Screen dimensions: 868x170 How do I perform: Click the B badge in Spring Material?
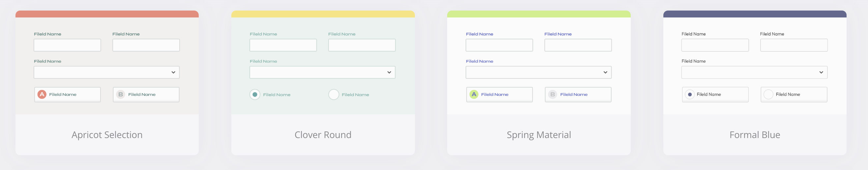coord(553,95)
